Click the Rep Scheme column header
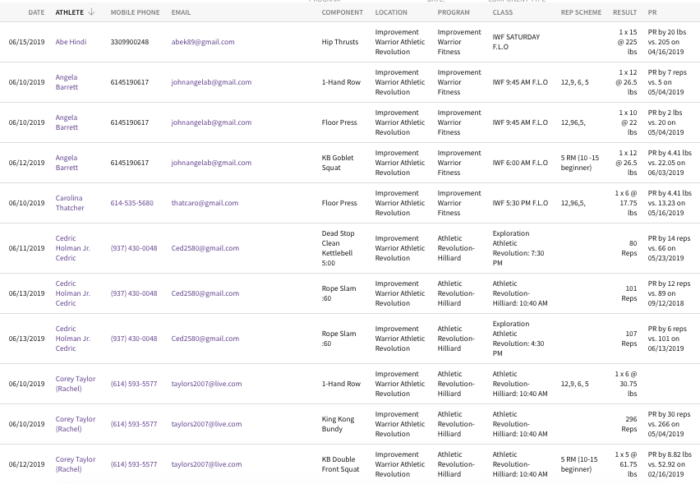The height and width of the screenshot is (484, 700). click(x=581, y=13)
